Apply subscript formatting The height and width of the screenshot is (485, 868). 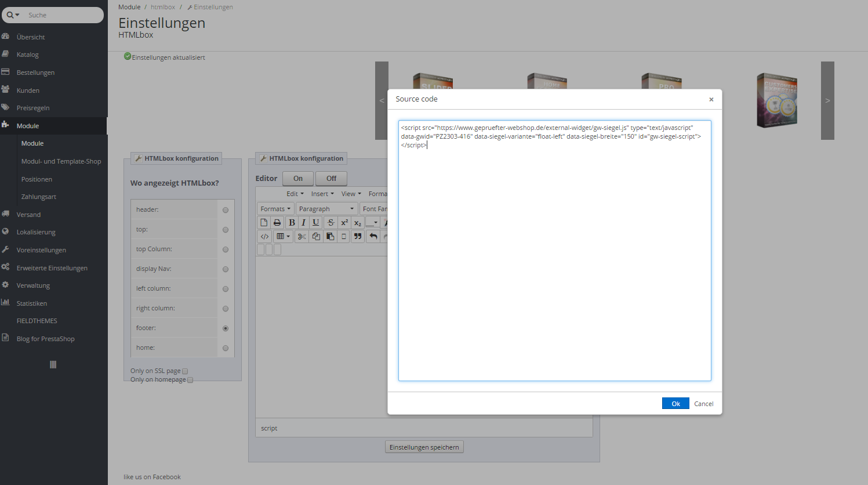pos(358,223)
